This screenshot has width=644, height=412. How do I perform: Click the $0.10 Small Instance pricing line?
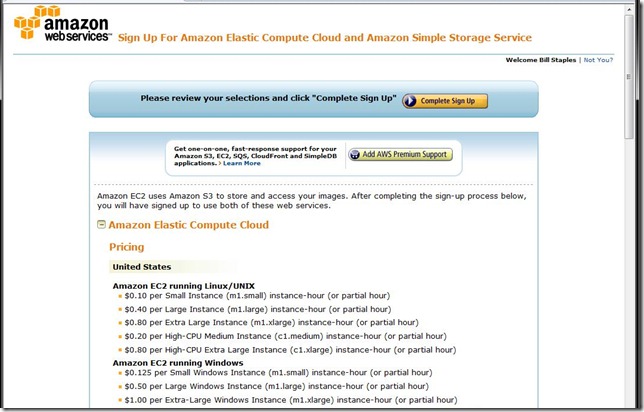[257, 296]
